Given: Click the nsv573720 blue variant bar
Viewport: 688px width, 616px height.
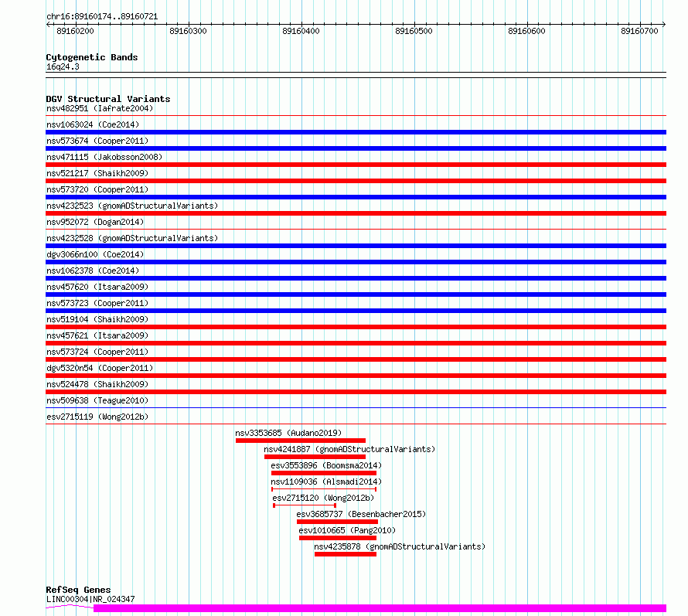Looking at the screenshot, I should [x=356, y=197].
